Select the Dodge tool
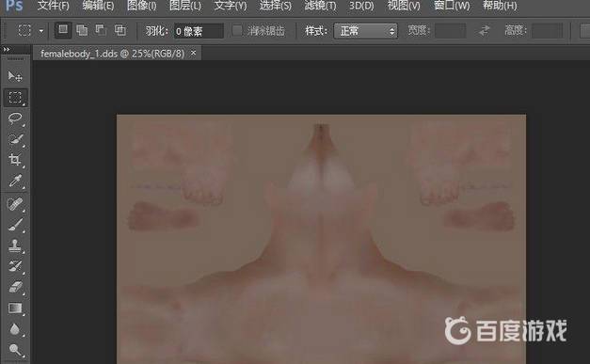 [x=15, y=350]
